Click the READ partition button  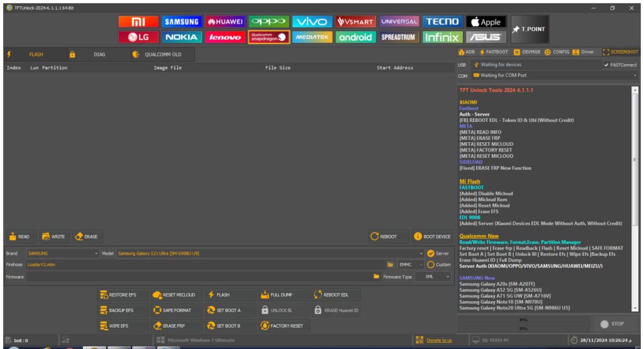(19, 236)
